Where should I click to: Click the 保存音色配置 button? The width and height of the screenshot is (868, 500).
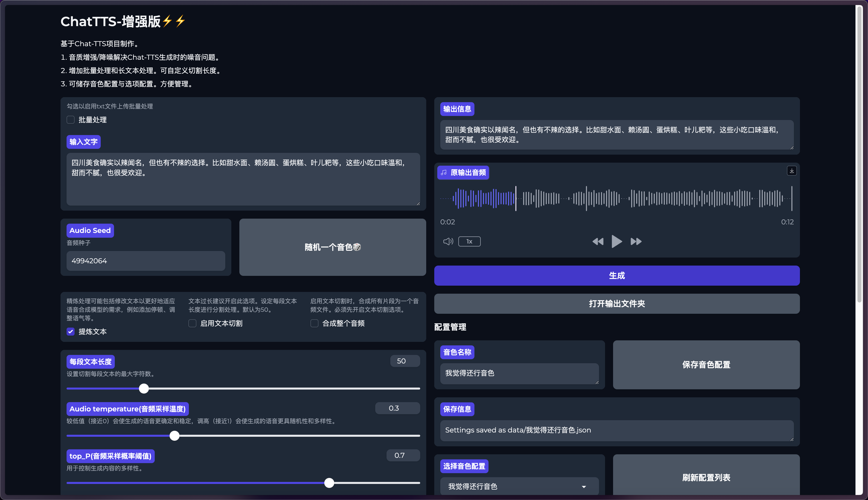click(706, 364)
